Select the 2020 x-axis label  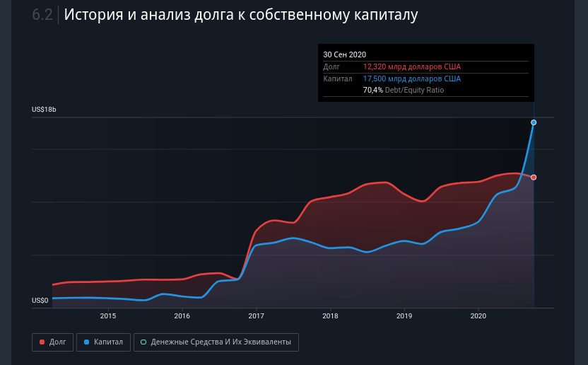[478, 316]
